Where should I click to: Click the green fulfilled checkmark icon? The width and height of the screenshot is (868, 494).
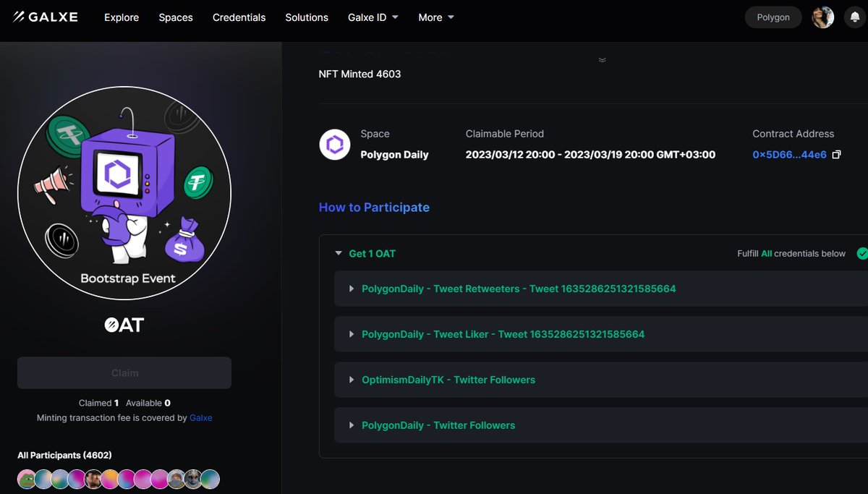coord(862,253)
